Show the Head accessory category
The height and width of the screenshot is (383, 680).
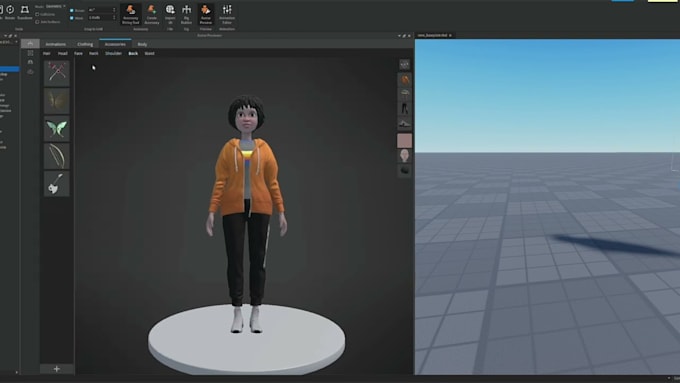[x=62, y=53]
